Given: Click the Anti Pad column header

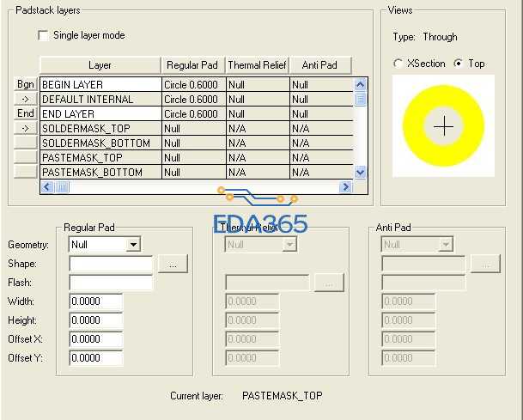Looking at the screenshot, I should click(319, 65).
